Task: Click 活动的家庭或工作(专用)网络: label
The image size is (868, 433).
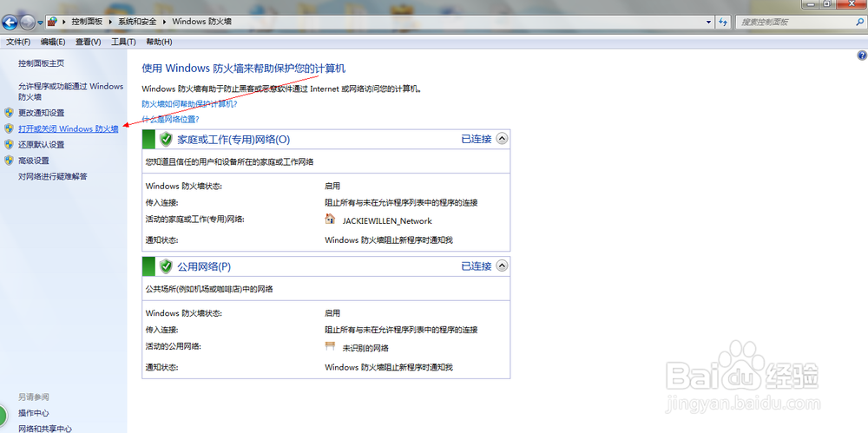Action: pyautogui.click(x=194, y=219)
